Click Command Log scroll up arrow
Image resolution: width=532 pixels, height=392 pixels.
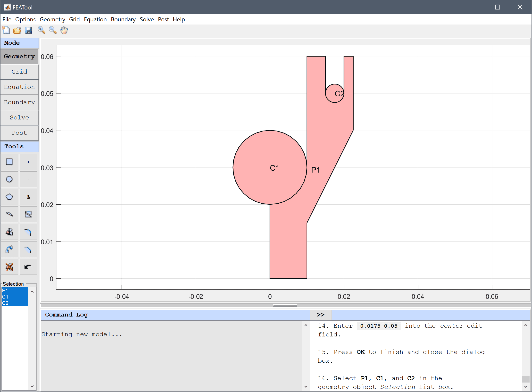click(306, 325)
